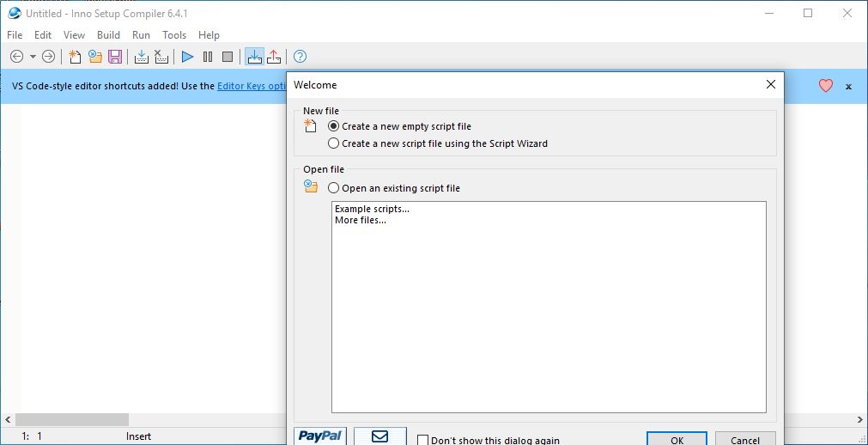The image size is (868, 445).
Task: Open the Edit menu
Action: point(43,35)
